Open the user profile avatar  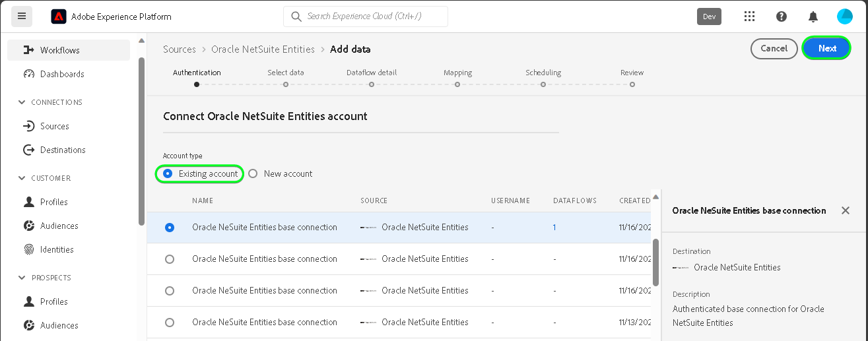[x=845, y=16]
